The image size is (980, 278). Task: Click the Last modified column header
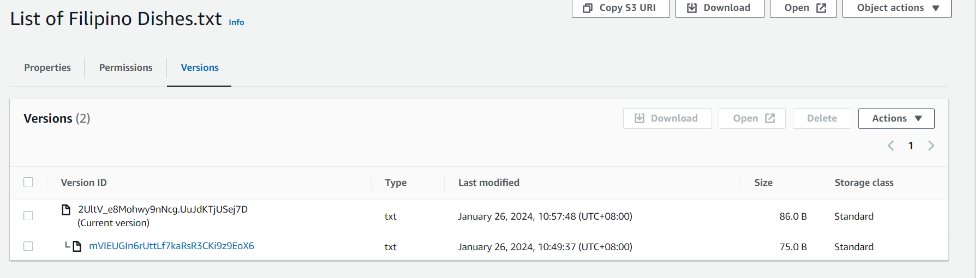488,183
